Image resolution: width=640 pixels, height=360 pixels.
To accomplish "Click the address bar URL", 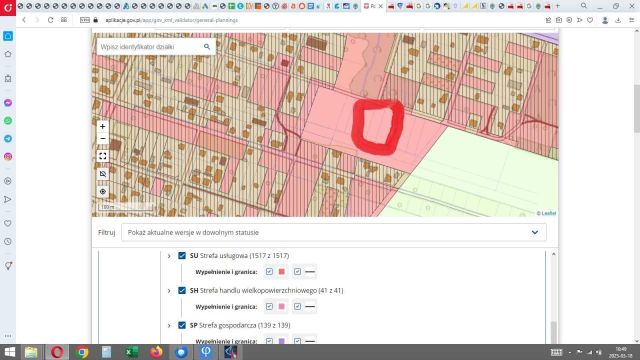I will coord(171,20).
